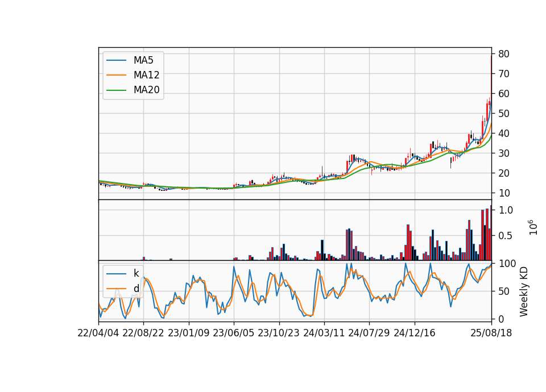Click the 30 price axis tick label
The image size is (546, 392).
tap(503, 153)
